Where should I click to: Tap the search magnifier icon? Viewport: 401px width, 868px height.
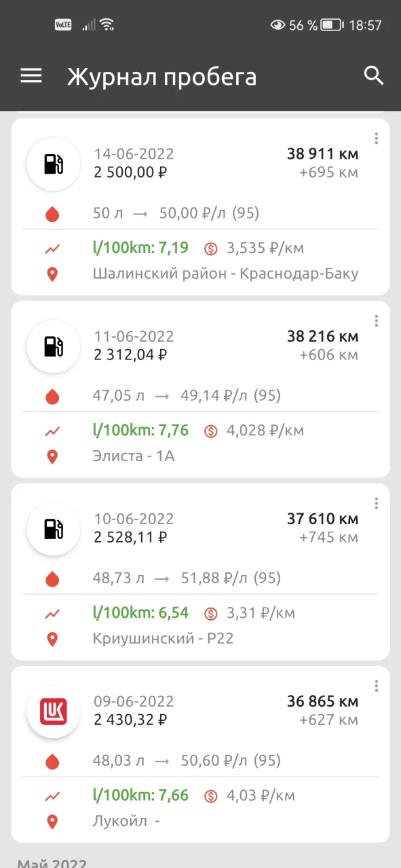click(x=374, y=75)
